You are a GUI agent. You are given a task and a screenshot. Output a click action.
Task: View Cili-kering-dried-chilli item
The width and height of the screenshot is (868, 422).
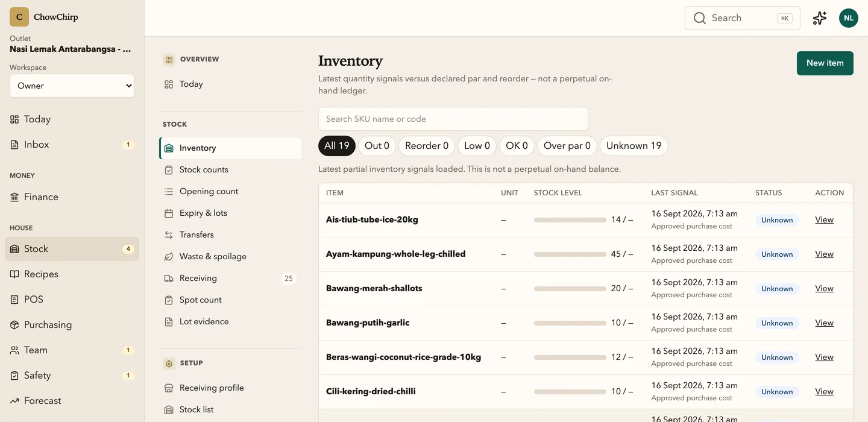point(824,392)
